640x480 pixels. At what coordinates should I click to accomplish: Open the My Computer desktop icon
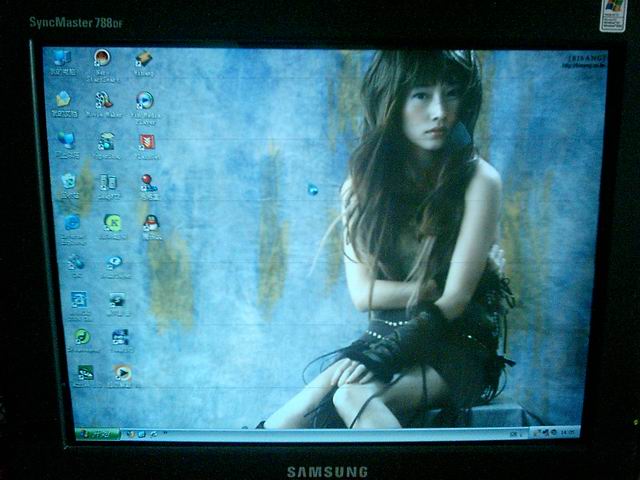click(x=62, y=59)
